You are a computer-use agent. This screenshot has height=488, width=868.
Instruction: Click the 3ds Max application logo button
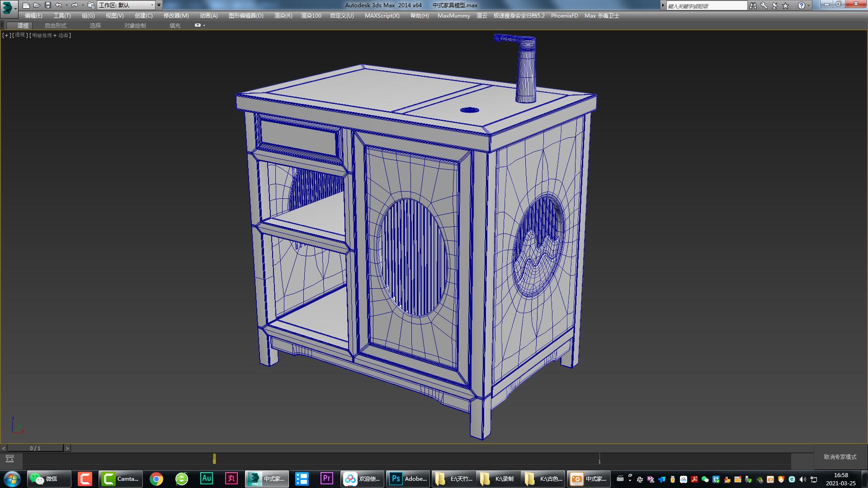point(7,5)
